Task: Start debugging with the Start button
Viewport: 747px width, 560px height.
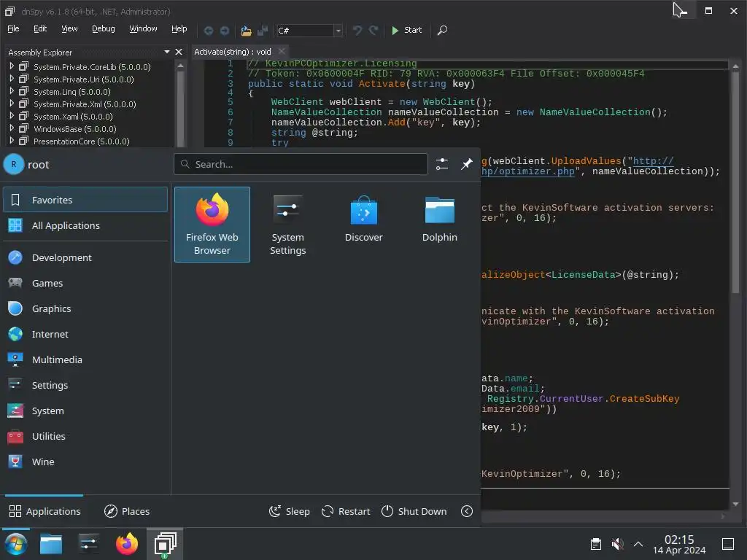Action: [x=406, y=30]
